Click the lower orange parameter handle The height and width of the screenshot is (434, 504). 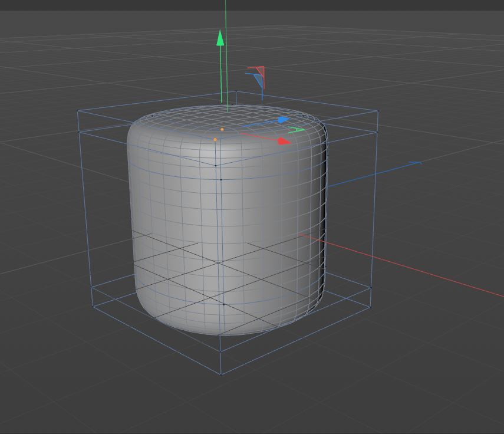(216, 138)
